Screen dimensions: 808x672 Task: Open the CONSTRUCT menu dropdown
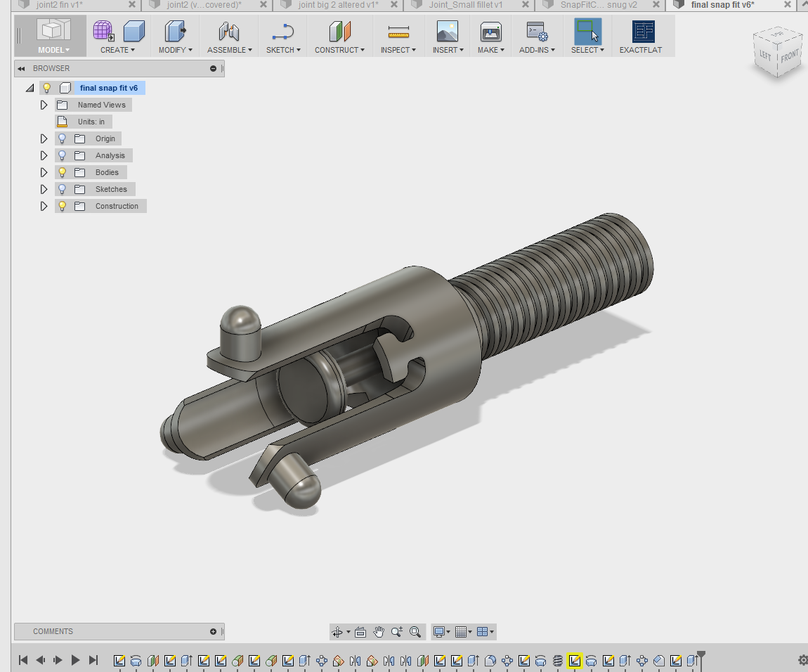coord(339,50)
